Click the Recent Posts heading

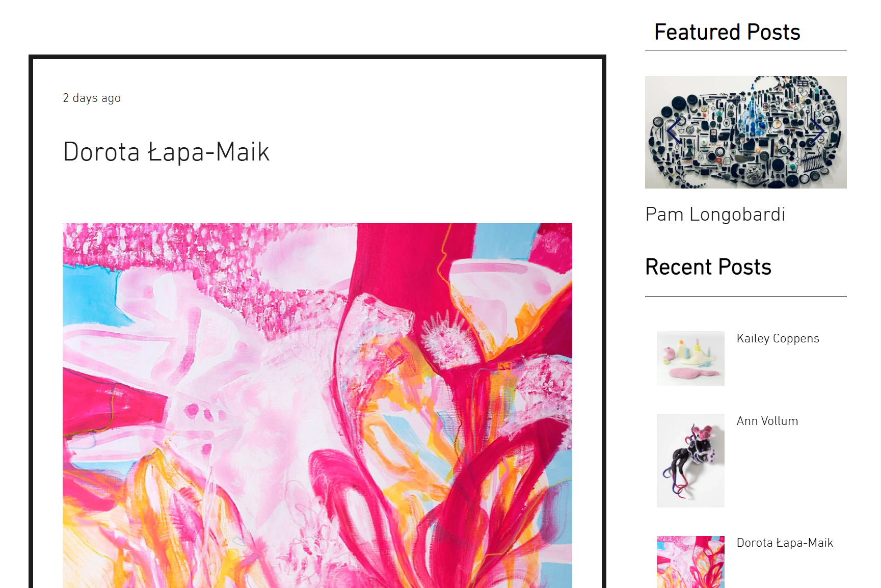tap(708, 267)
